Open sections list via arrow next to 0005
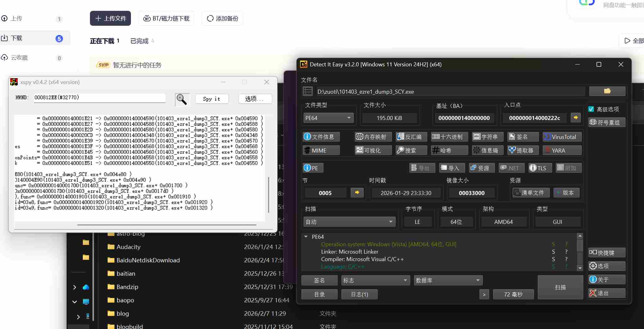 pyautogui.click(x=357, y=193)
